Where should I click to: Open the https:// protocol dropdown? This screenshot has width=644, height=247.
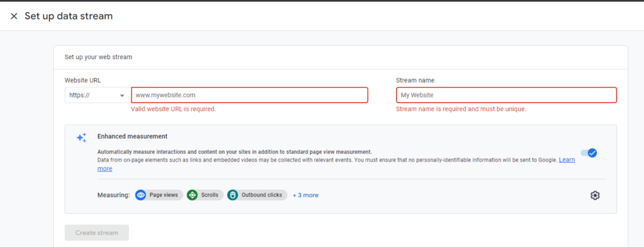click(97, 95)
